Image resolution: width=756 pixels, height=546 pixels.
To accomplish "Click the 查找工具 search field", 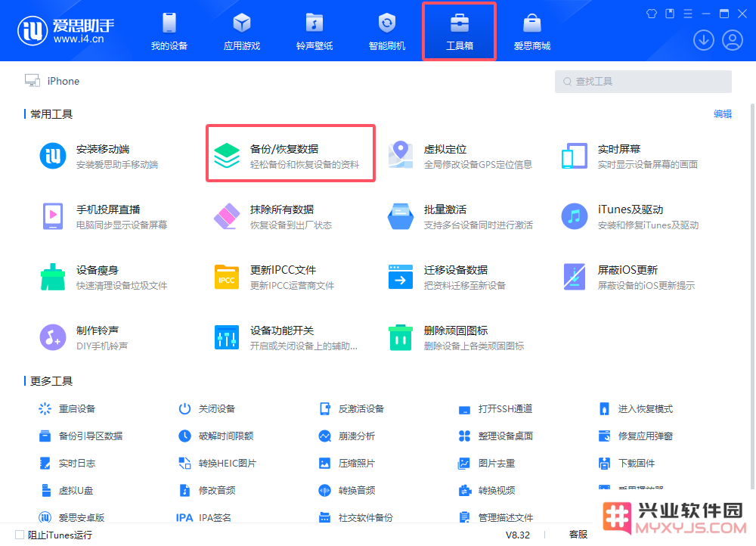I will (x=643, y=82).
